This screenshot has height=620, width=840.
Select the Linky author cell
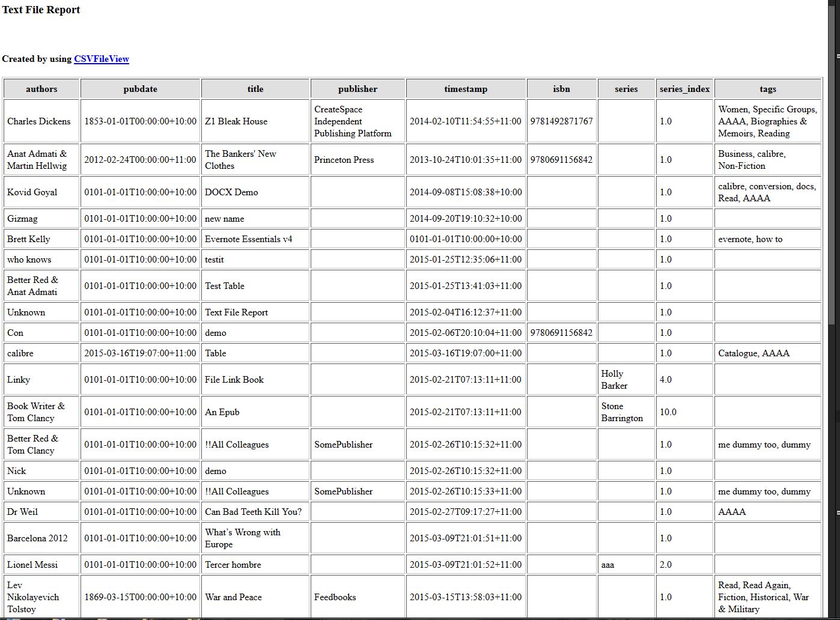pos(41,380)
